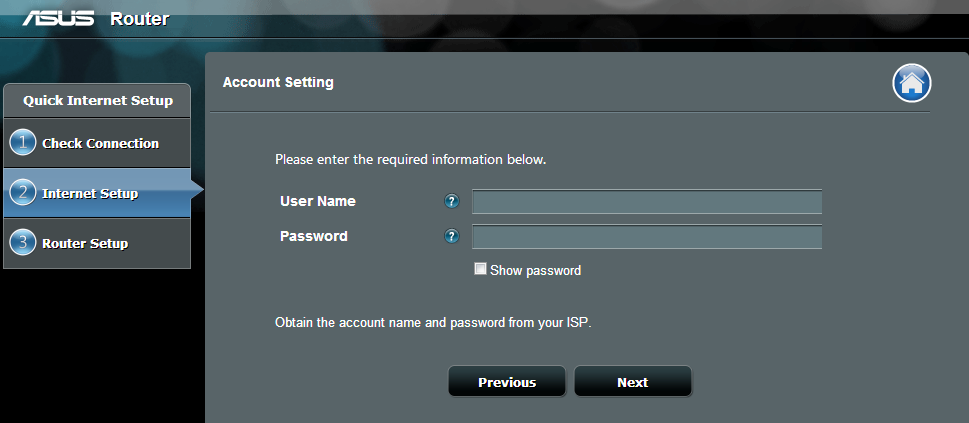Open the Internet Setup step
The image size is (969, 423).
tap(97, 193)
